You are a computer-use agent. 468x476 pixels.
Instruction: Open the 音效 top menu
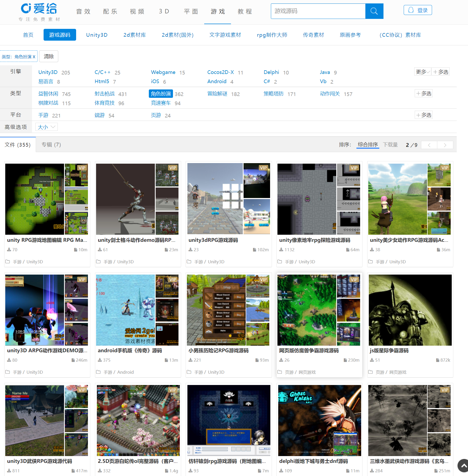pyautogui.click(x=83, y=12)
